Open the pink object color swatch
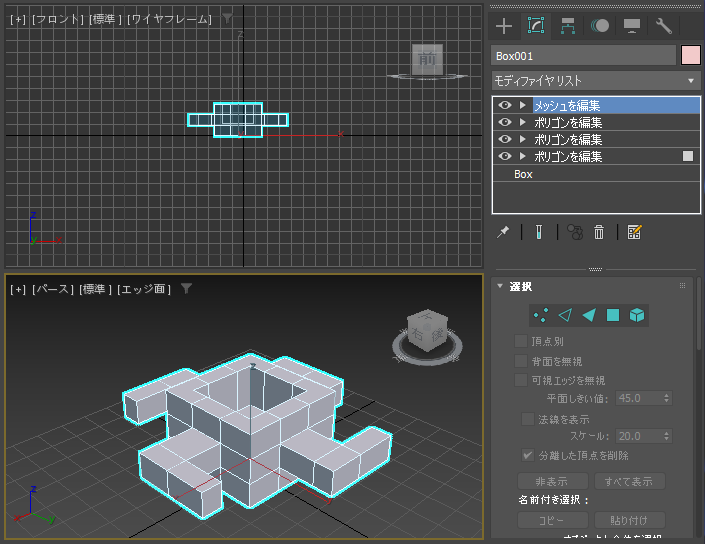 (691, 56)
